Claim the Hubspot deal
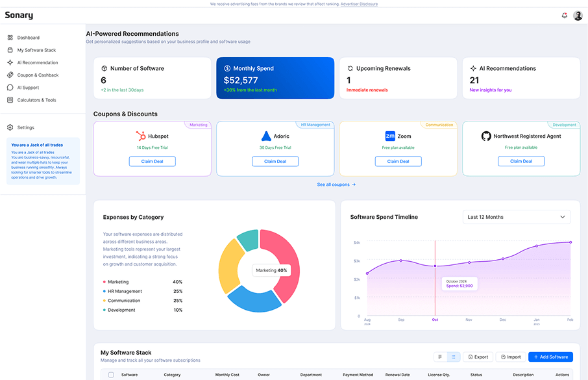This screenshot has width=588, height=380. click(x=152, y=161)
